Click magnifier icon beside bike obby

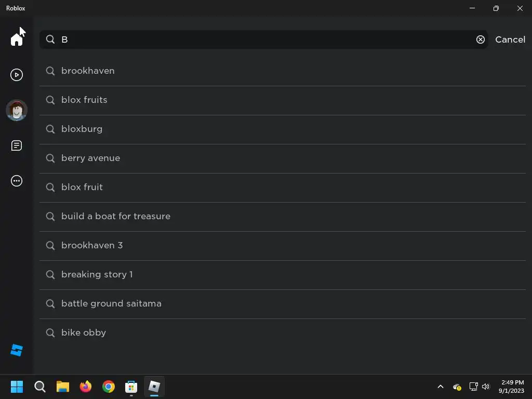pyautogui.click(x=50, y=333)
